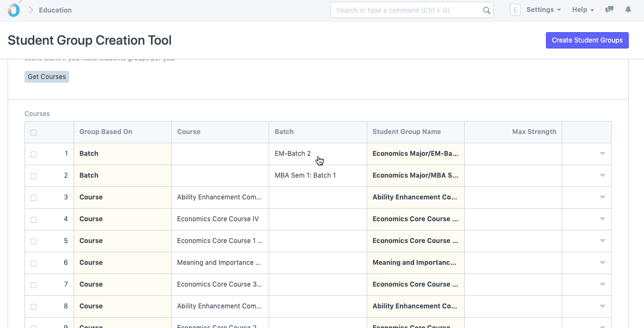Viewport: 644px width, 328px height.
Task: Expand the row 6 dropdown arrow
Action: 602,263
